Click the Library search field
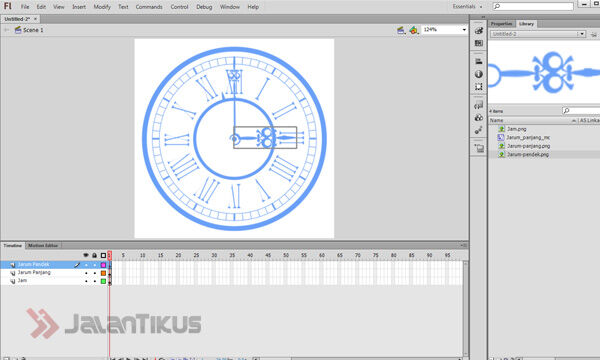This screenshot has width=600, height=360. click(580, 111)
